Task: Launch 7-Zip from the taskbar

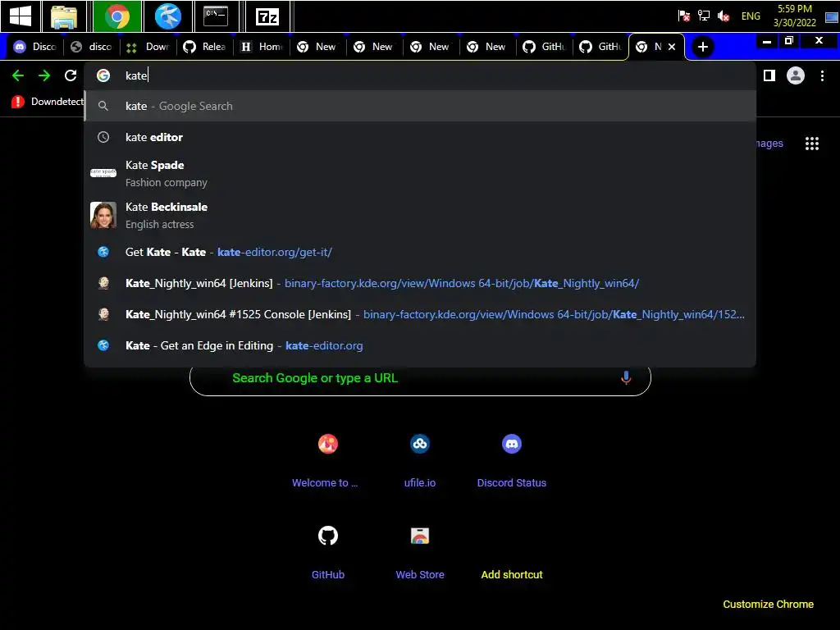Action: (x=267, y=16)
